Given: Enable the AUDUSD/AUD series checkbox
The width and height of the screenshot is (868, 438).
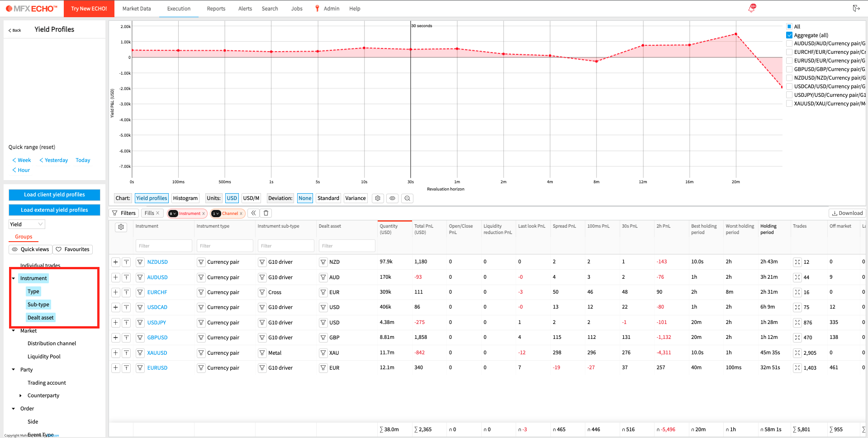Looking at the screenshot, I should point(789,43).
